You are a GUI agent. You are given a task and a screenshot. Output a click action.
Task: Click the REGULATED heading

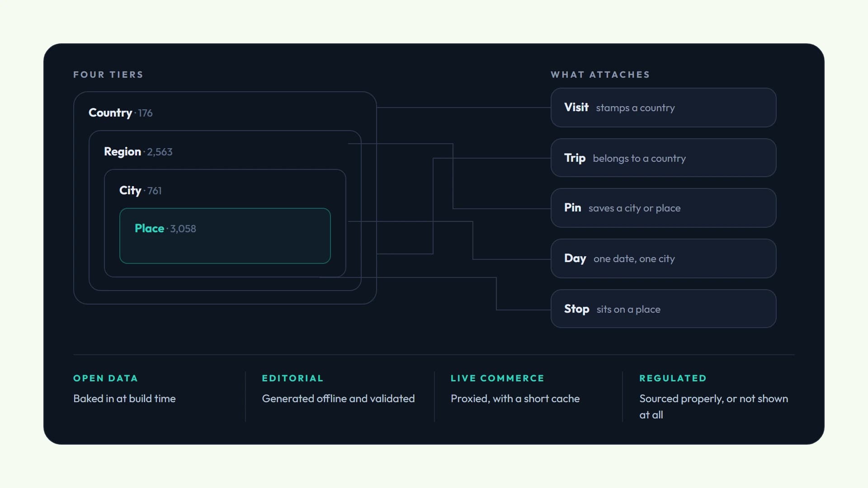pyautogui.click(x=673, y=378)
